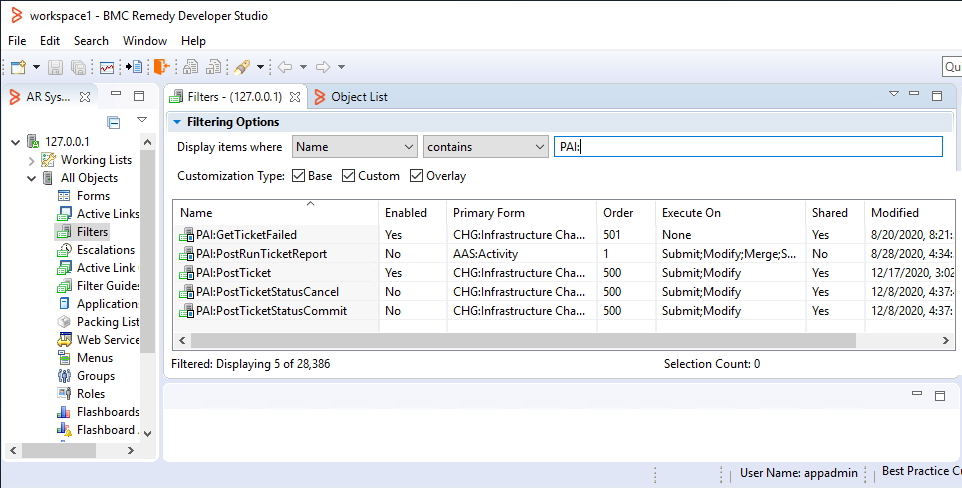Open the New object dropdown arrow
The image size is (962, 488).
(x=36, y=67)
